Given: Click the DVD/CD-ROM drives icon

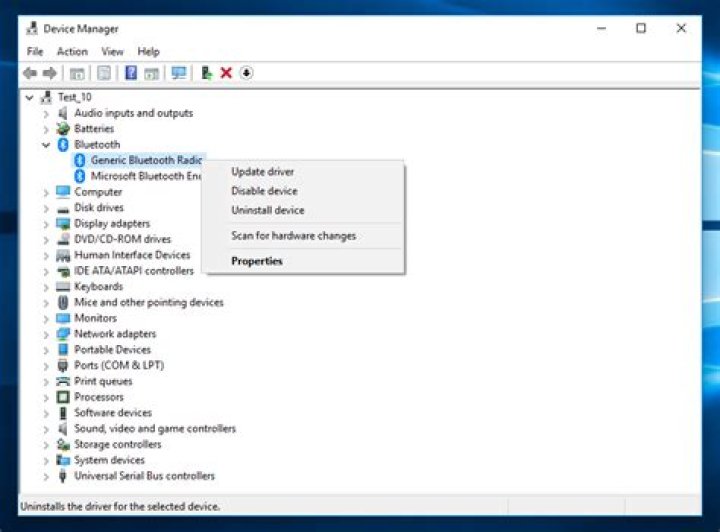Looking at the screenshot, I should (x=63, y=239).
